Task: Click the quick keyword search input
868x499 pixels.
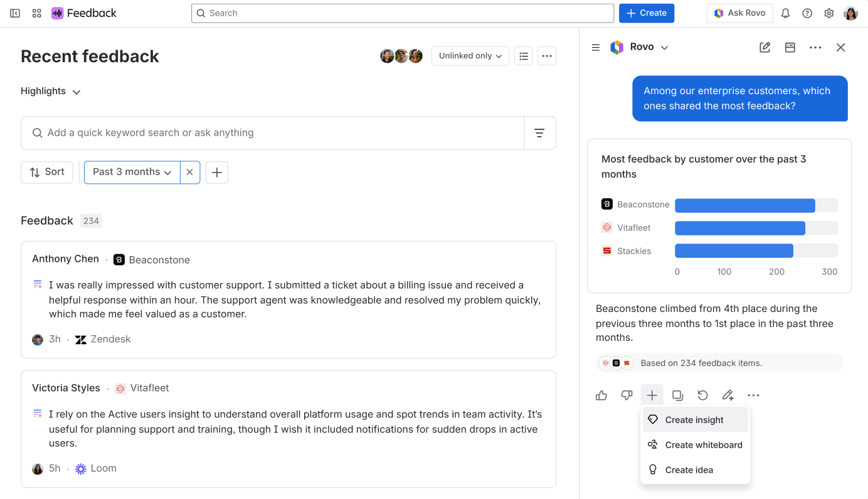Action: click(273, 133)
